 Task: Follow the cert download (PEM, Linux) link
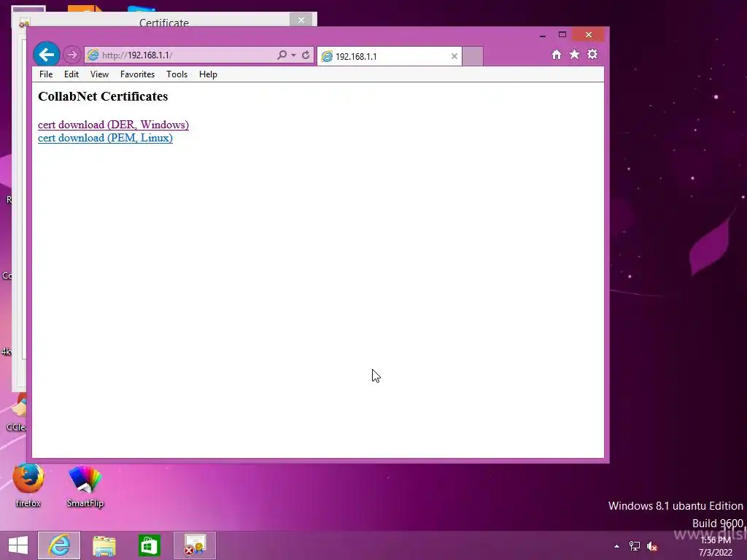105,138
